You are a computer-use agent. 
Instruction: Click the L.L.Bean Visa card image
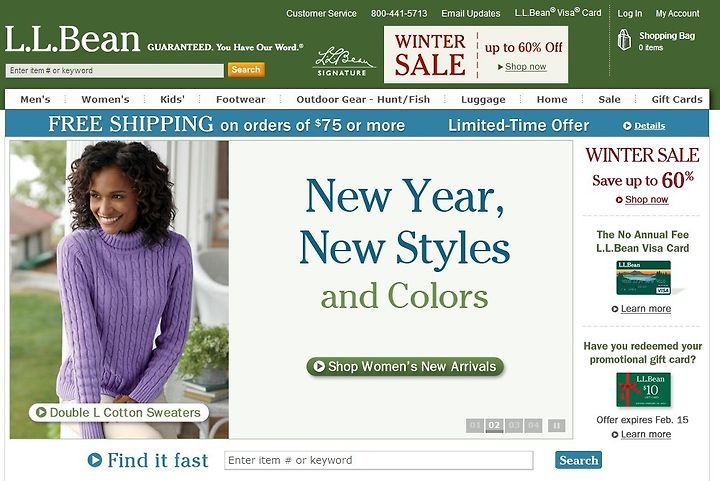[644, 278]
